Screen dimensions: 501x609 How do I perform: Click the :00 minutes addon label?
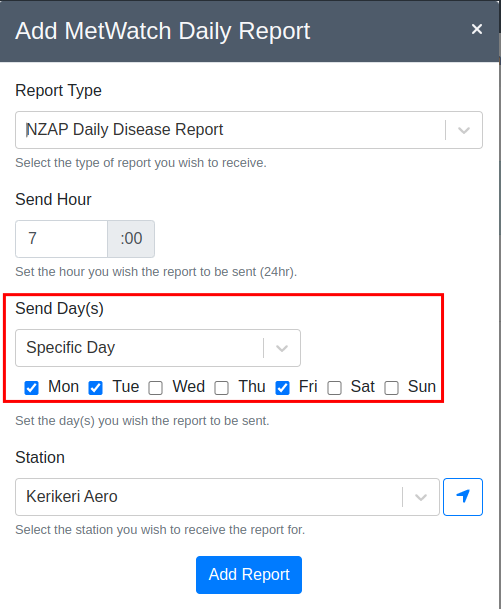click(131, 239)
